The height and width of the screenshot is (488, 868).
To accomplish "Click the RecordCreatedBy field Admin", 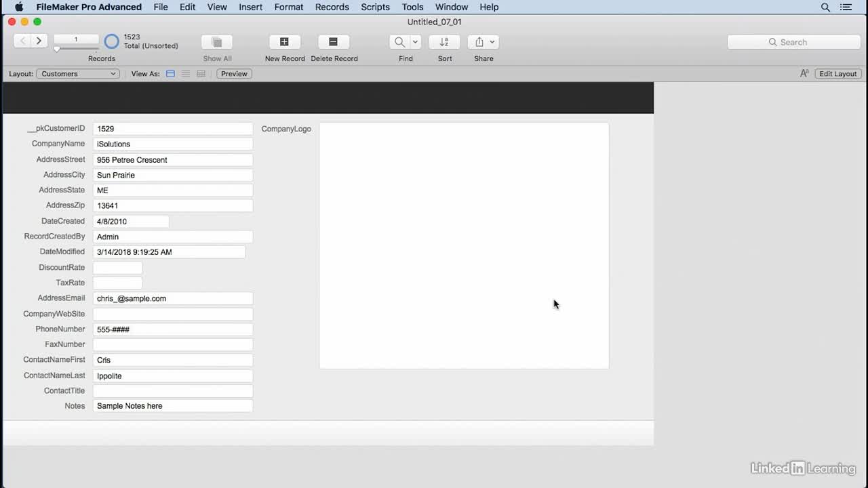I will [173, 237].
